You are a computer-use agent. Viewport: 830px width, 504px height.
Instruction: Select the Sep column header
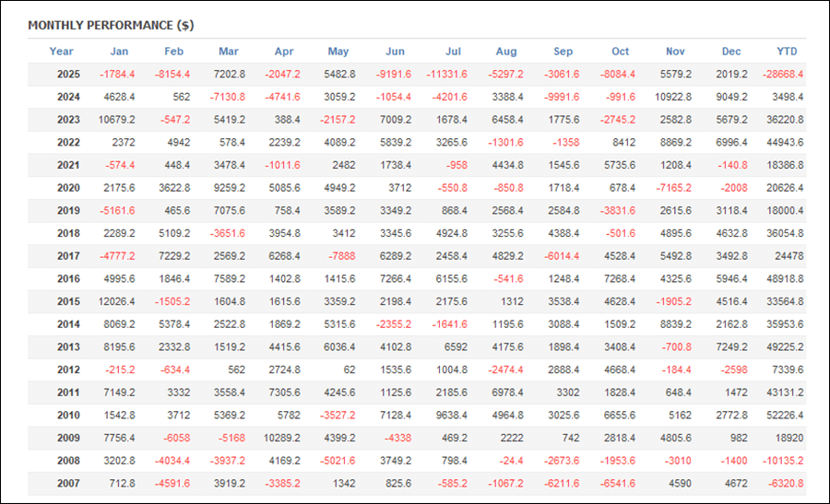pyautogui.click(x=563, y=52)
